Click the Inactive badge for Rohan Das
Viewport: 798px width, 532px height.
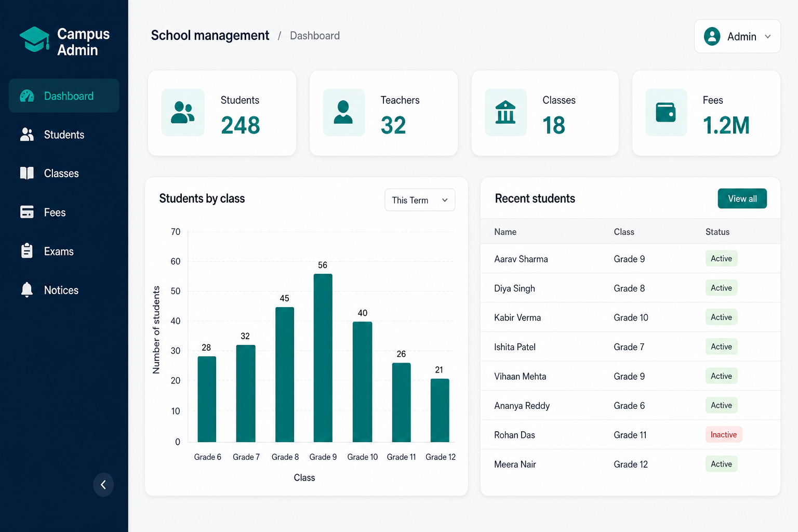click(724, 434)
